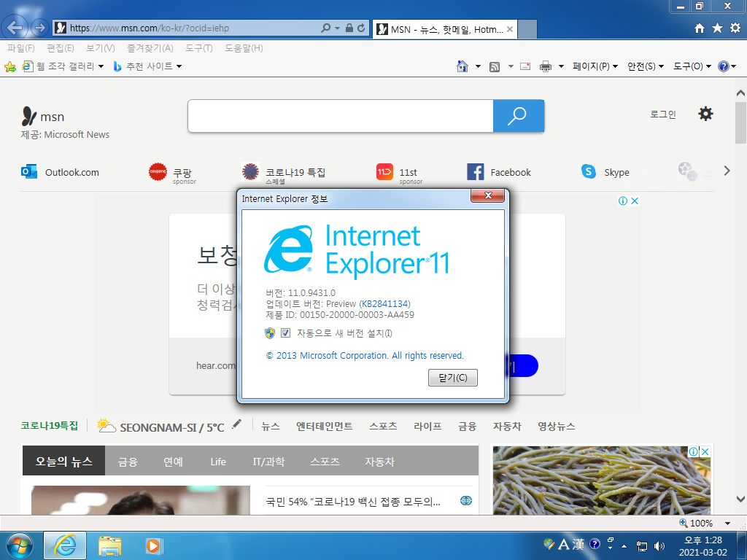Select the 오늘의 뉴스 news tab
The width and height of the screenshot is (747, 560).
coord(64,461)
